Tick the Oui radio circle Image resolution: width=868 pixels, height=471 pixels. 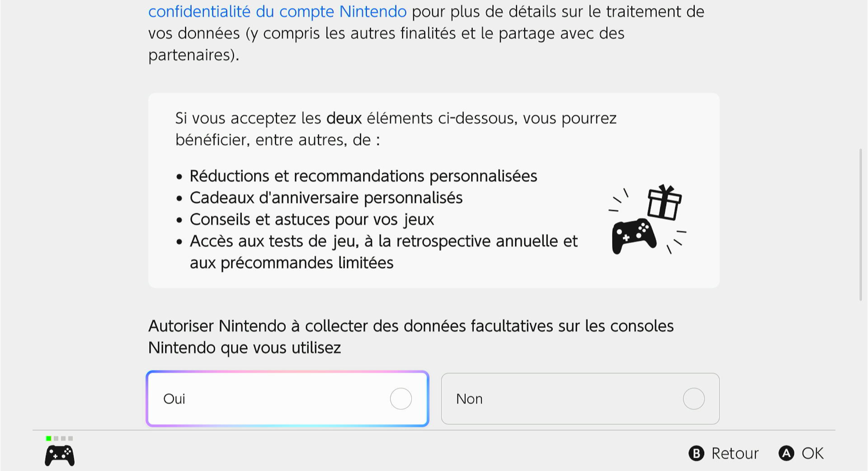(401, 399)
